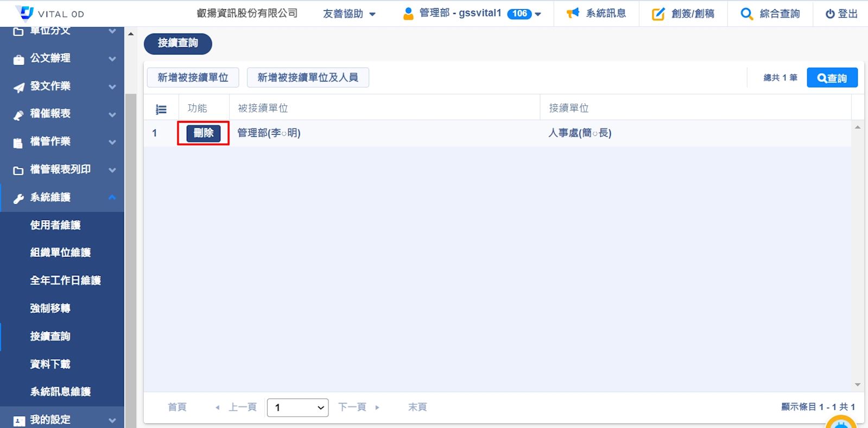Select 強制移轉 sidebar menu item
Image resolution: width=868 pixels, height=428 pixels.
[50, 309]
